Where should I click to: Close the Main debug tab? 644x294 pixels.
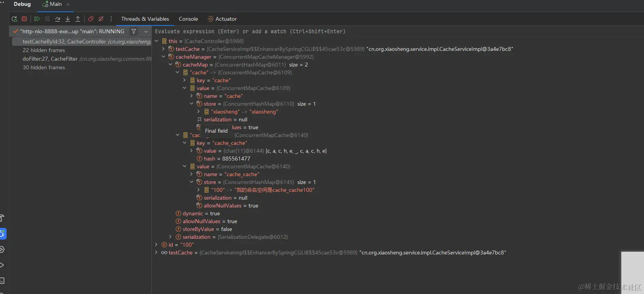68,4
